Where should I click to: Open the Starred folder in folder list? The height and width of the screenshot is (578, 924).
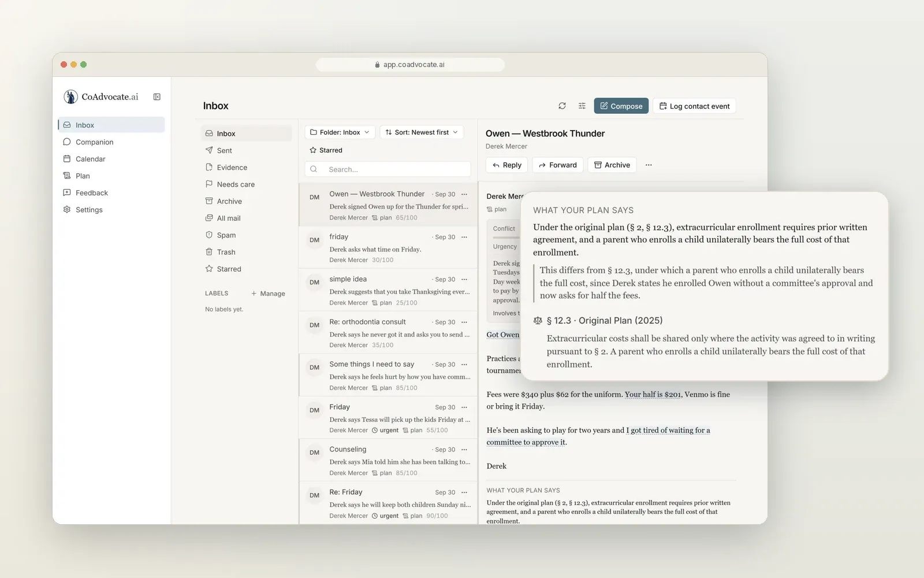(x=247, y=269)
